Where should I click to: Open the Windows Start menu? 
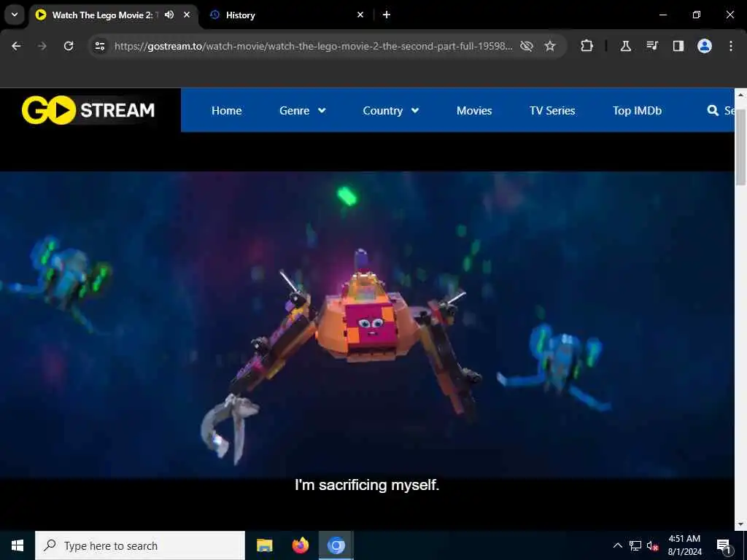18,545
